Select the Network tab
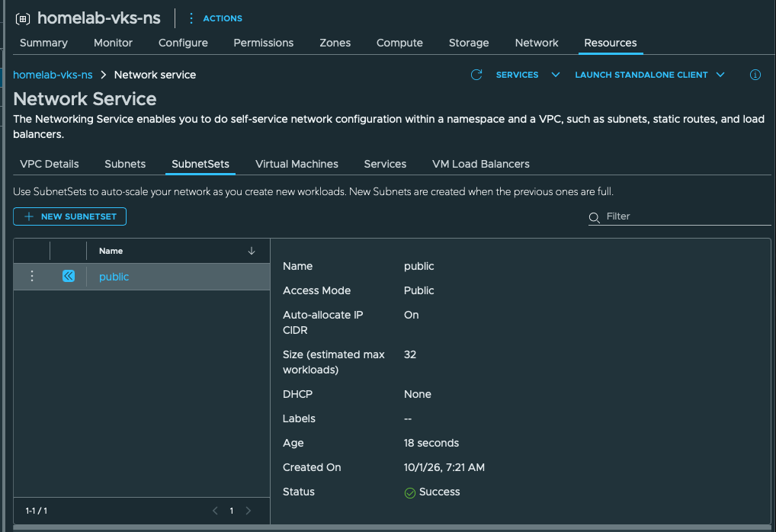The height and width of the screenshot is (532, 776). tap(537, 43)
